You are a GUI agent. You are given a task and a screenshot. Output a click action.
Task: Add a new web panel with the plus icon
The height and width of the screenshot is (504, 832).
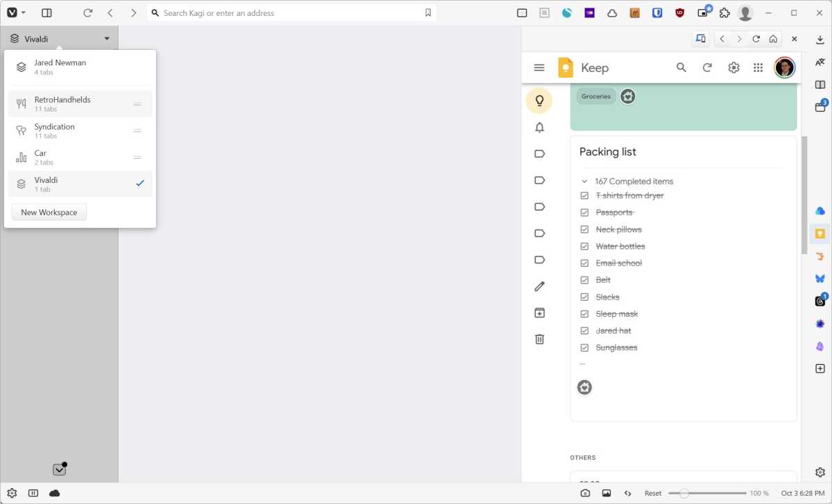point(820,369)
